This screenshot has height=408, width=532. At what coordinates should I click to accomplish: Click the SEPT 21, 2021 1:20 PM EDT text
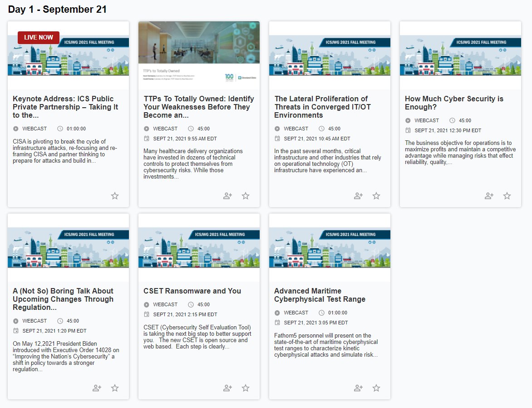point(54,331)
